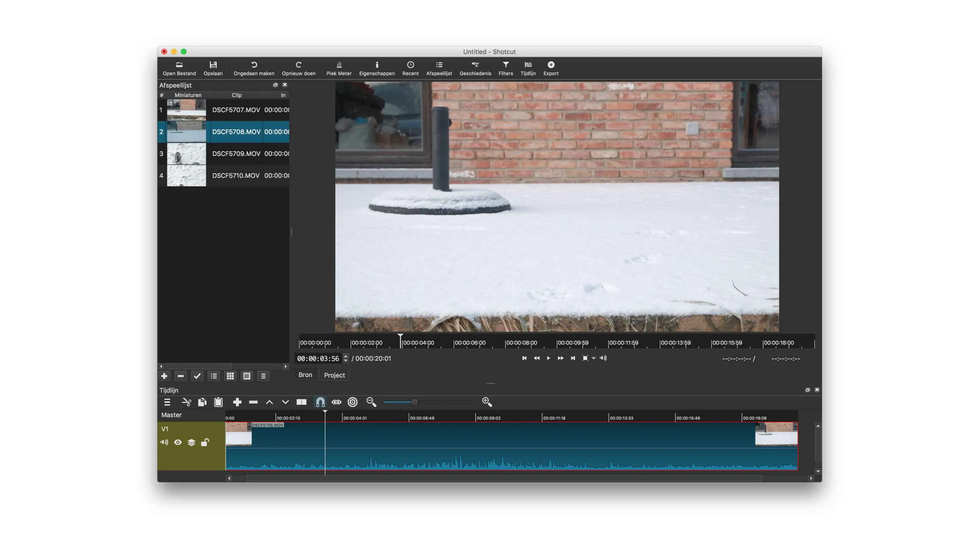Image resolution: width=980 pixels, height=536 pixels.
Task: Click the timeline zoom slider handle
Action: [414, 402]
